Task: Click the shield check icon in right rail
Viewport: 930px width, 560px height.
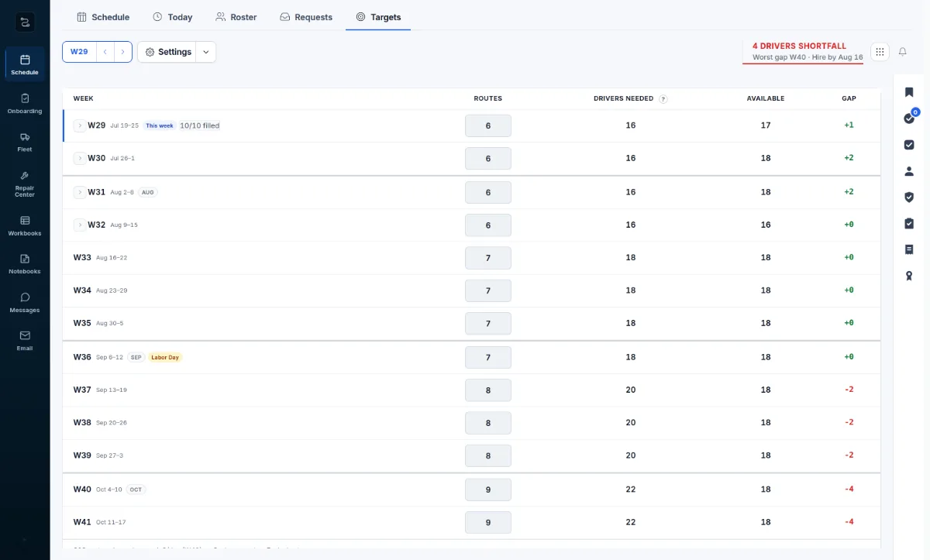Action: point(909,198)
